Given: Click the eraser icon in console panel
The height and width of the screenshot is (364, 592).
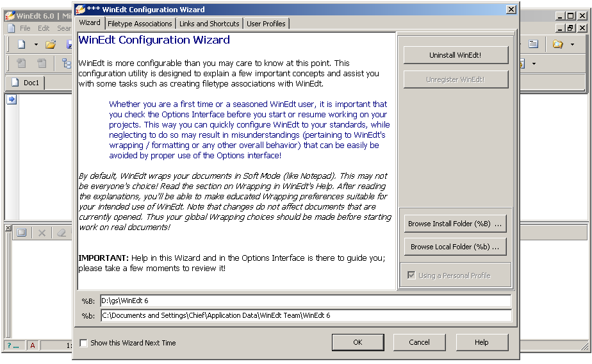Looking at the screenshot, I should [62, 233].
